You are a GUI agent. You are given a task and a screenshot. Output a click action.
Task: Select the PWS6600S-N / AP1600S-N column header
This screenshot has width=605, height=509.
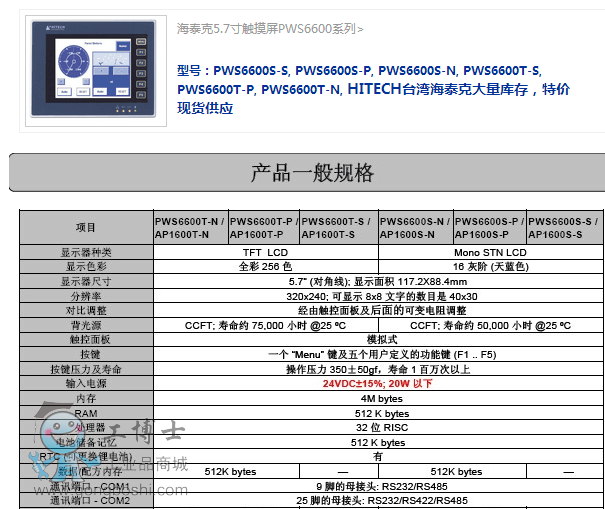415,228
